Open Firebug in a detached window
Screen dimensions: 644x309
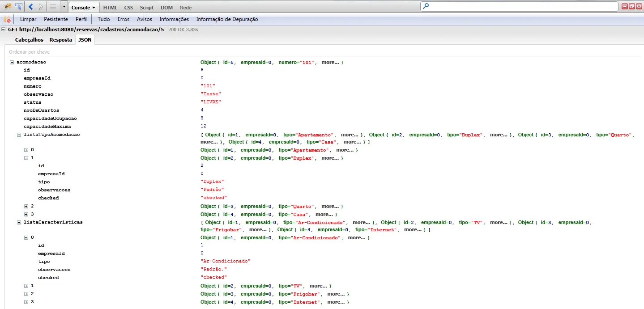point(631,6)
